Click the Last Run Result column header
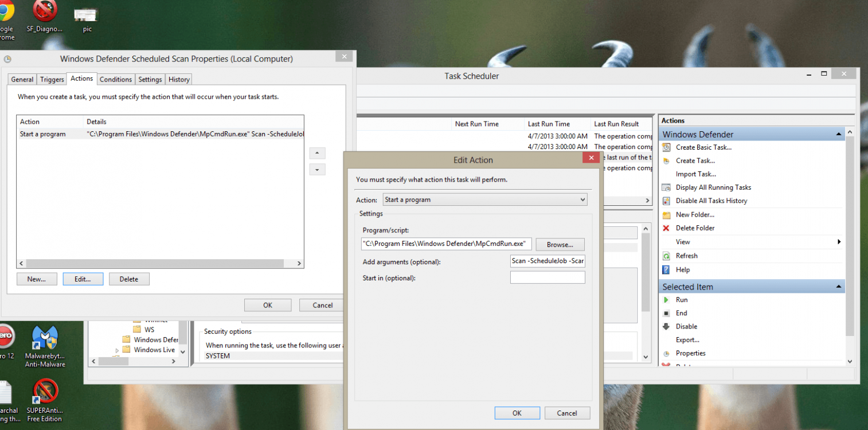Viewport: 868px width, 430px height. click(x=621, y=124)
